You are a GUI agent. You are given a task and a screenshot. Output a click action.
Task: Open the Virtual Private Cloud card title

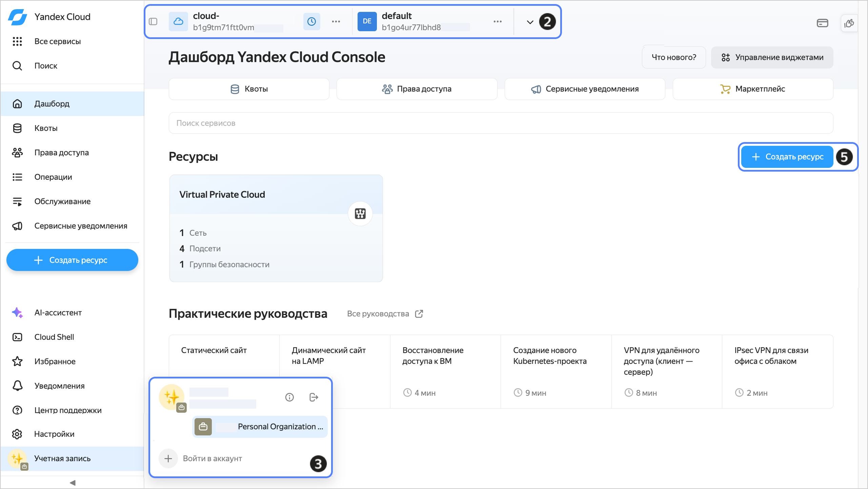tap(222, 195)
